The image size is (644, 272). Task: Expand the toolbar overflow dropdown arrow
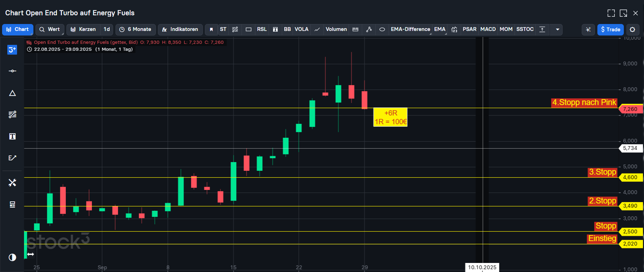click(x=557, y=30)
